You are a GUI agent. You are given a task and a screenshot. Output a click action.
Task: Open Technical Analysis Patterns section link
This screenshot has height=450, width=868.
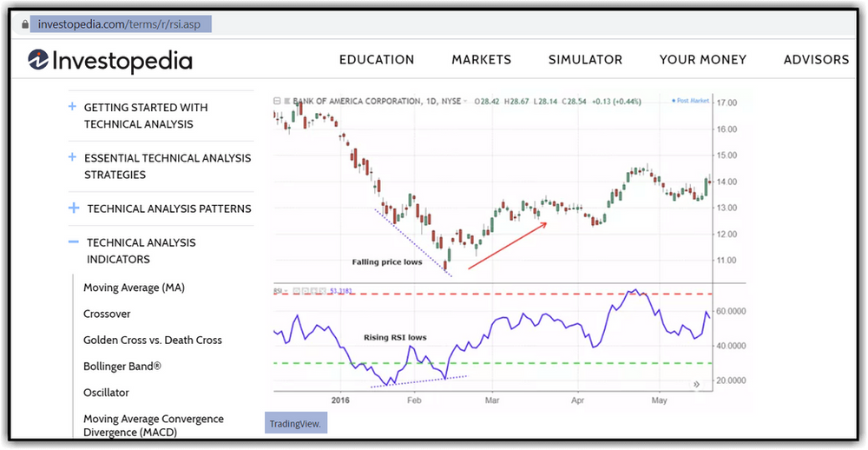click(169, 208)
